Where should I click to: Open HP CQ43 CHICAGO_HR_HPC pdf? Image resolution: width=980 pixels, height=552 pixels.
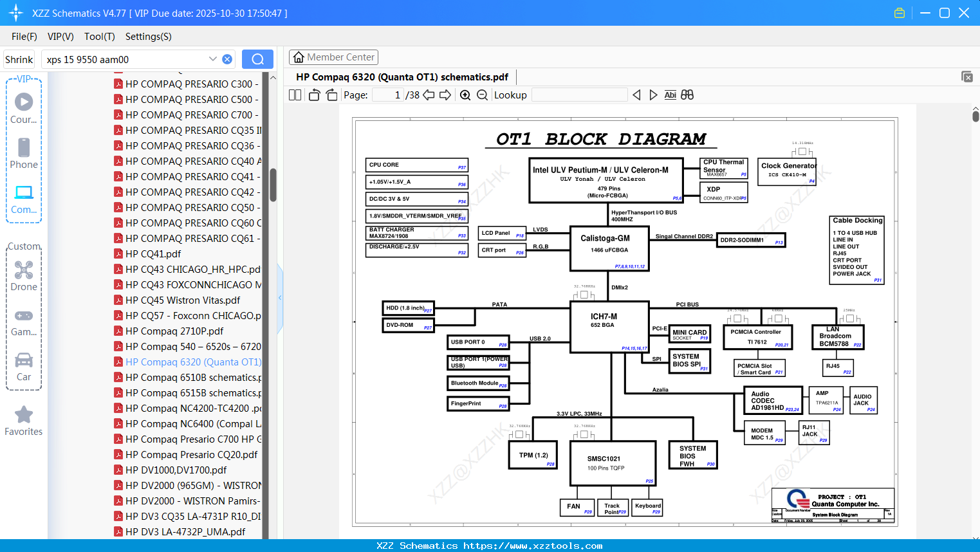coord(187,269)
